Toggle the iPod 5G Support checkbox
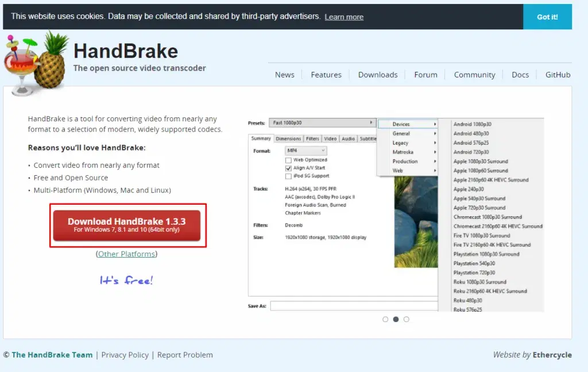 [x=288, y=176]
